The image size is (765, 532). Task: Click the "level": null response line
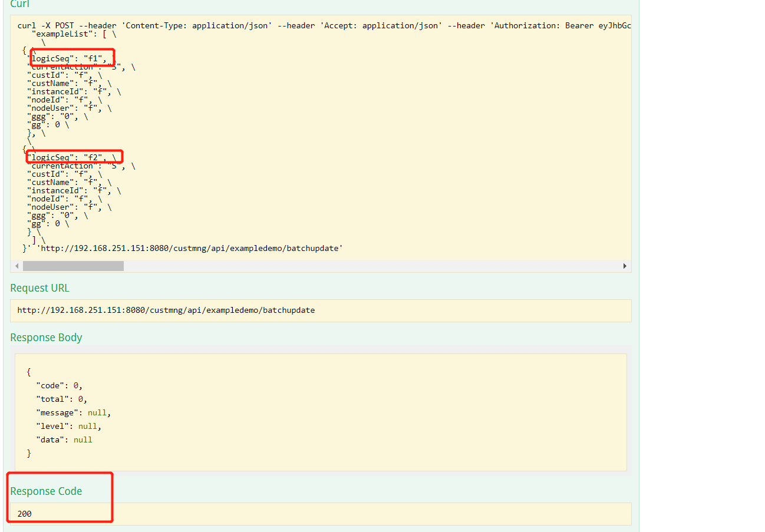click(68, 426)
